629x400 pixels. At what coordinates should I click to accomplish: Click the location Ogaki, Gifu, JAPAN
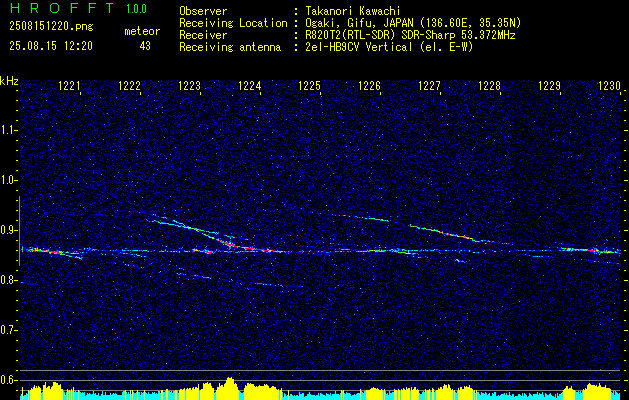[359, 23]
